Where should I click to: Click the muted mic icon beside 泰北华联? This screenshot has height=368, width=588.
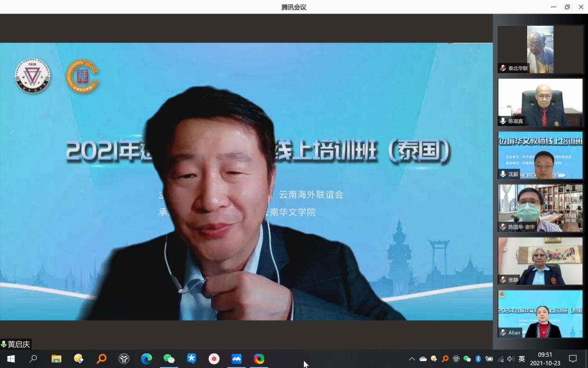point(503,68)
